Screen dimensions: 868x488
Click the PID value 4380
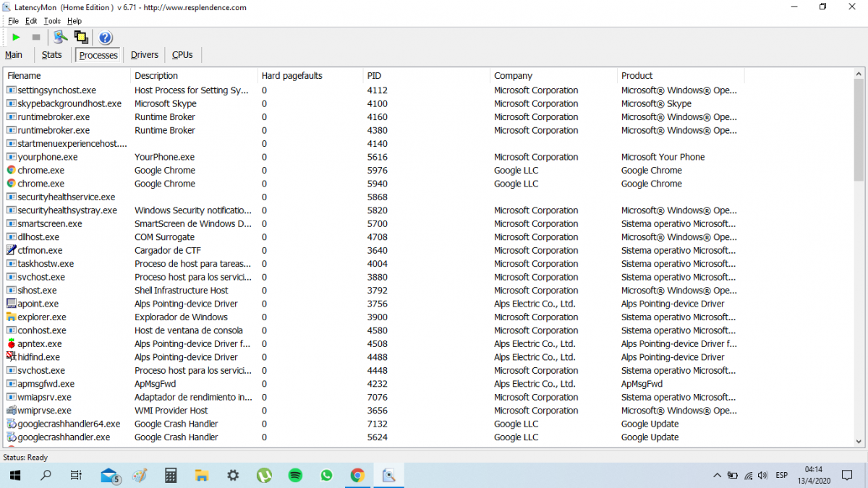(x=378, y=131)
